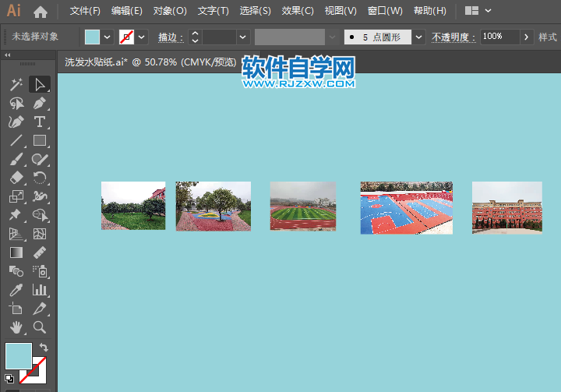Open the arrange documents workspace switcher
Image resolution: width=561 pixels, height=392 pixels.
pos(478,11)
